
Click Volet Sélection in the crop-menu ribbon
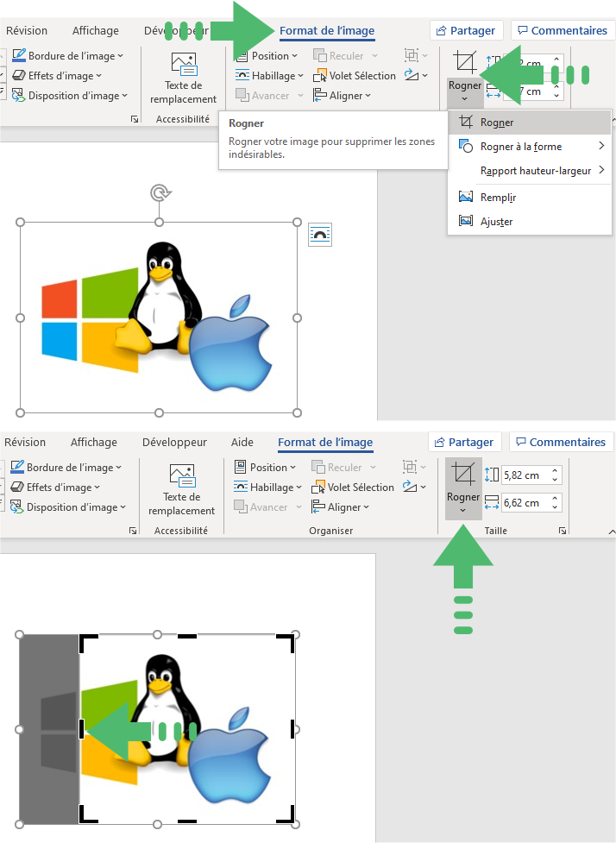[355, 76]
